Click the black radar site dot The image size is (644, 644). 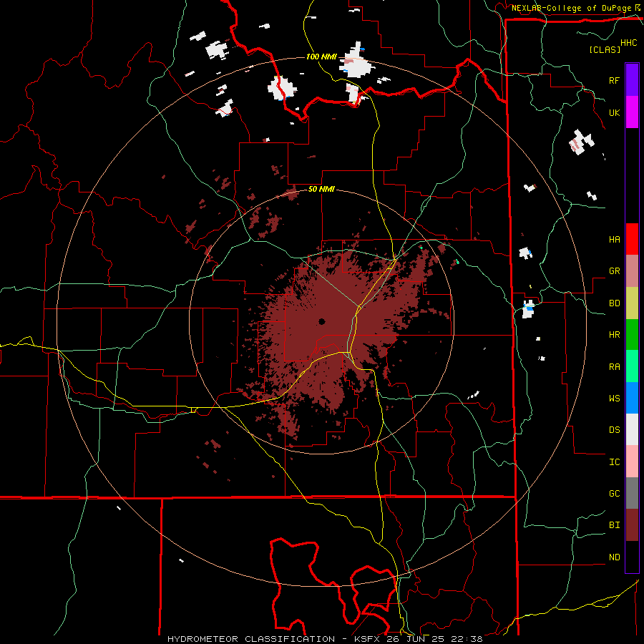pos(321,321)
